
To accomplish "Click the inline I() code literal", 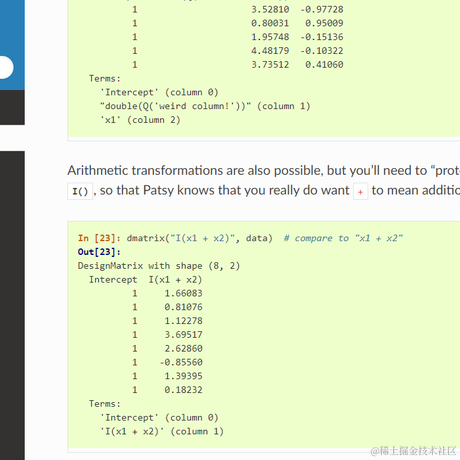I will 80,191.
